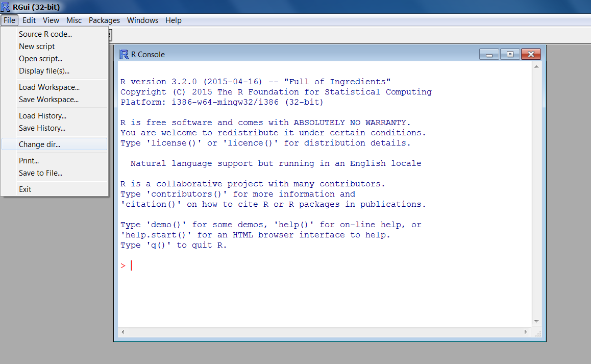Open the Edit menu
Screen dimensions: 591x364
click(x=29, y=20)
